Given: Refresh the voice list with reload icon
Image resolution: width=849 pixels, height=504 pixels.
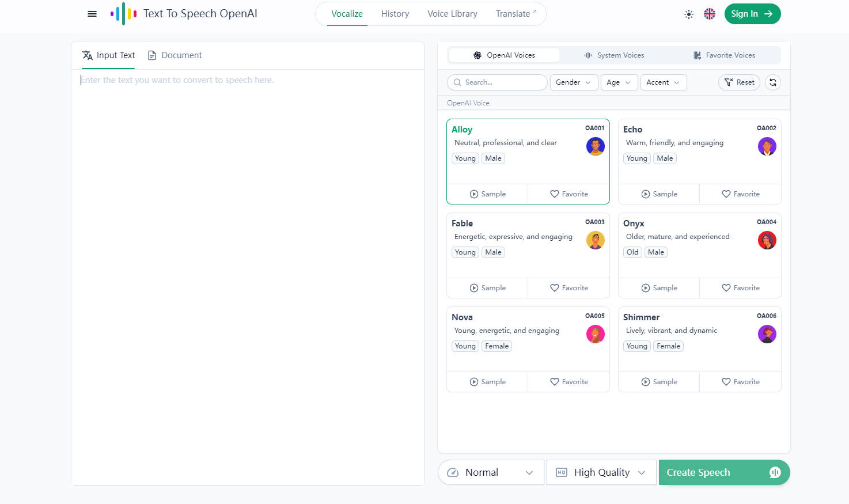Looking at the screenshot, I should click(772, 82).
